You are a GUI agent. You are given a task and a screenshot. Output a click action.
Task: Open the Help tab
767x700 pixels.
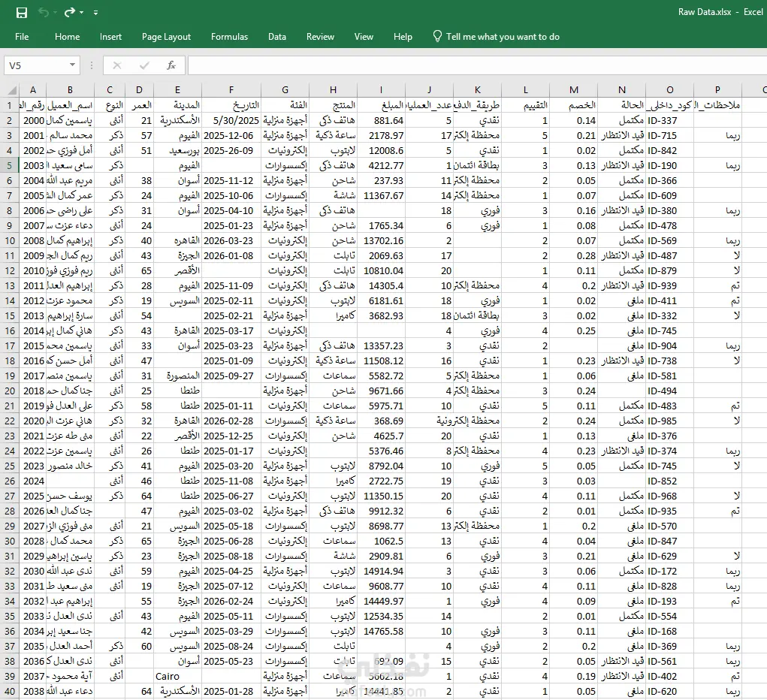click(x=403, y=37)
